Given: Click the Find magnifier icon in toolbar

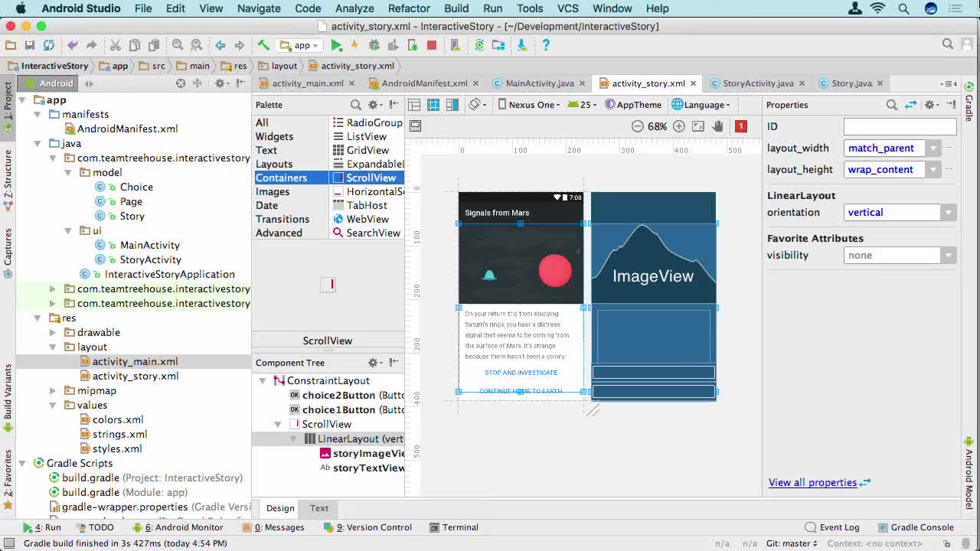Looking at the screenshot, I should point(178,45).
